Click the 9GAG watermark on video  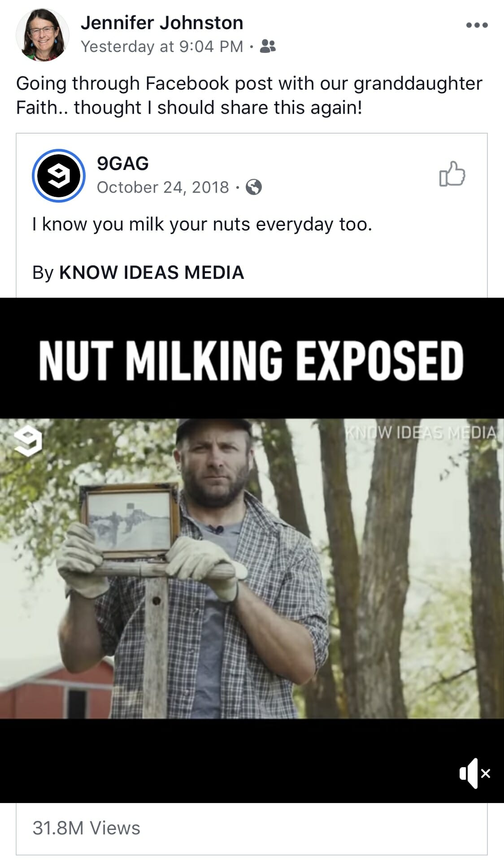(28, 441)
